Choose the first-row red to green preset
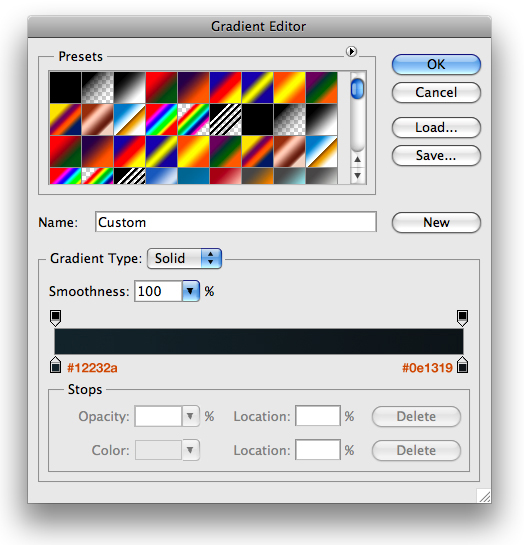The height and width of the screenshot is (545, 524). 161,88
